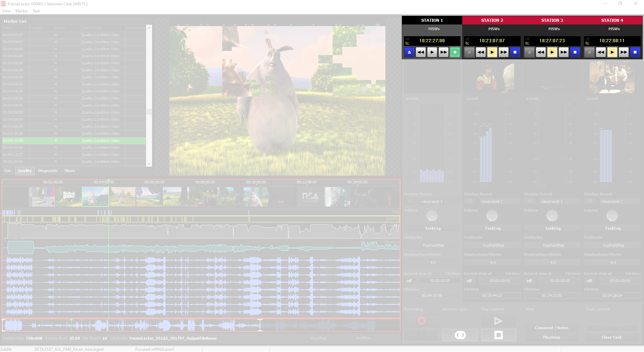Click the eject icon on Station 4

coord(589,52)
